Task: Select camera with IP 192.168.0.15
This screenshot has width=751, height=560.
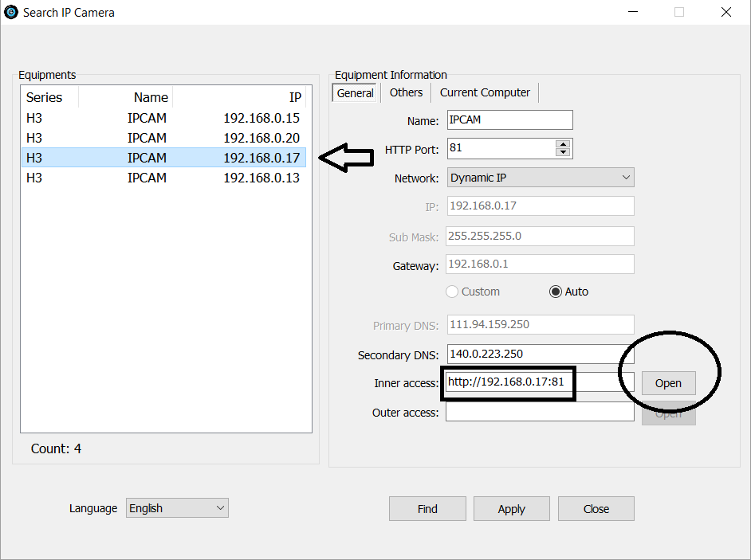Action: pos(163,118)
